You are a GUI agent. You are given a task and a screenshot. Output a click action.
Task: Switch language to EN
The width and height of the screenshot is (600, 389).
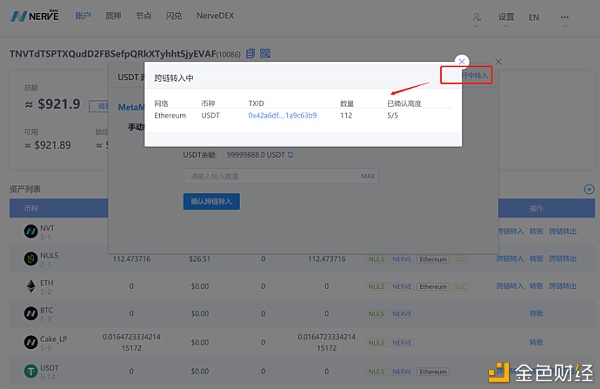tap(534, 18)
